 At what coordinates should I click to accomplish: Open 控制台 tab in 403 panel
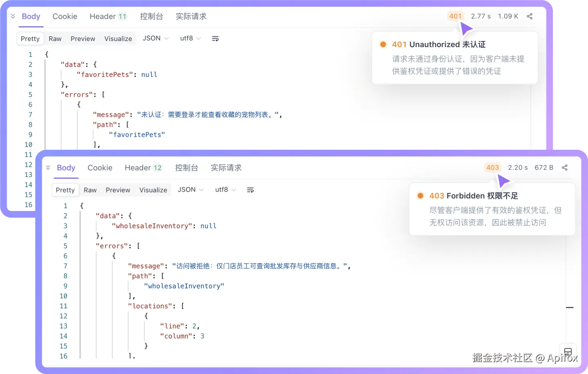pyautogui.click(x=186, y=168)
